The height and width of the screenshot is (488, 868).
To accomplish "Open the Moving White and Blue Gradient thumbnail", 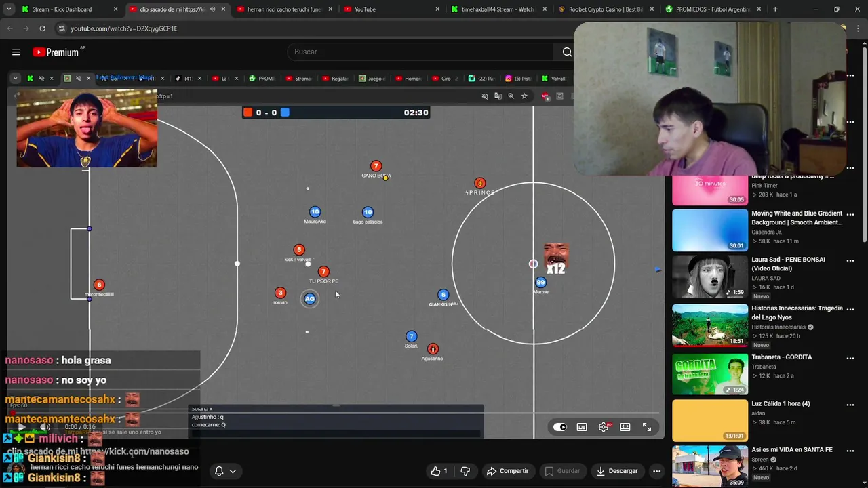I will pyautogui.click(x=710, y=230).
